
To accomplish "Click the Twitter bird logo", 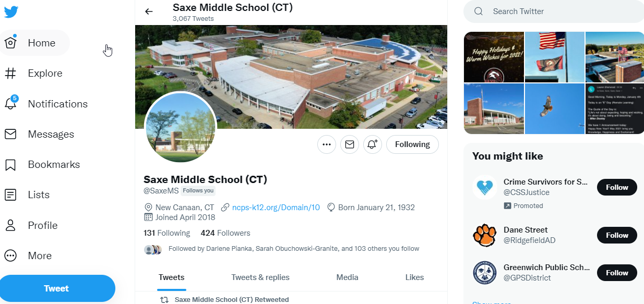I will [11, 12].
